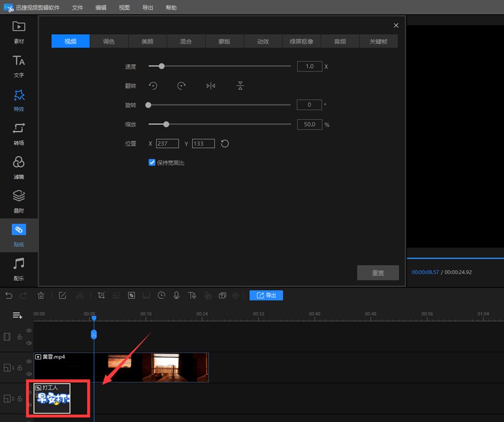This screenshot has width=504, height=422.
Task: Click the voice-over microphone icon
Action: pos(176,296)
